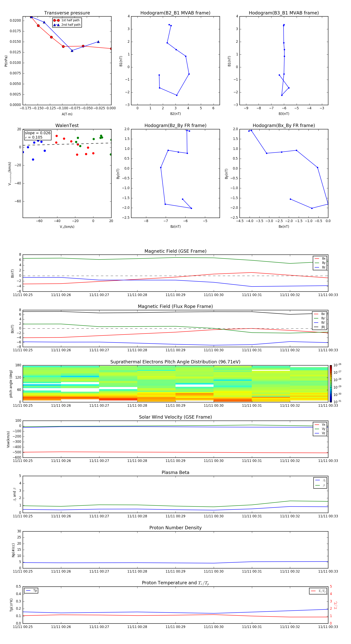This screenshot has height=644, width=351.
Task: Click the "r = 0.105" annotation
Action: (x=34, y=137)
